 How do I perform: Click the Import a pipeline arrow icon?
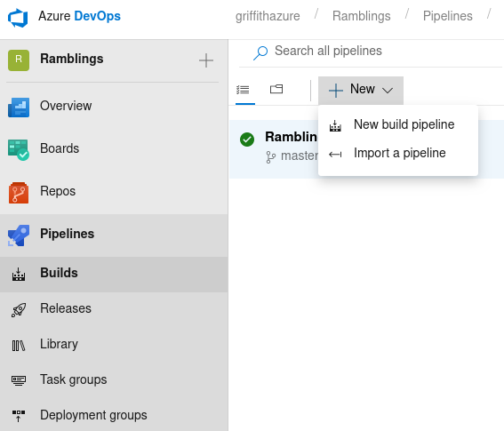[335, 155]
